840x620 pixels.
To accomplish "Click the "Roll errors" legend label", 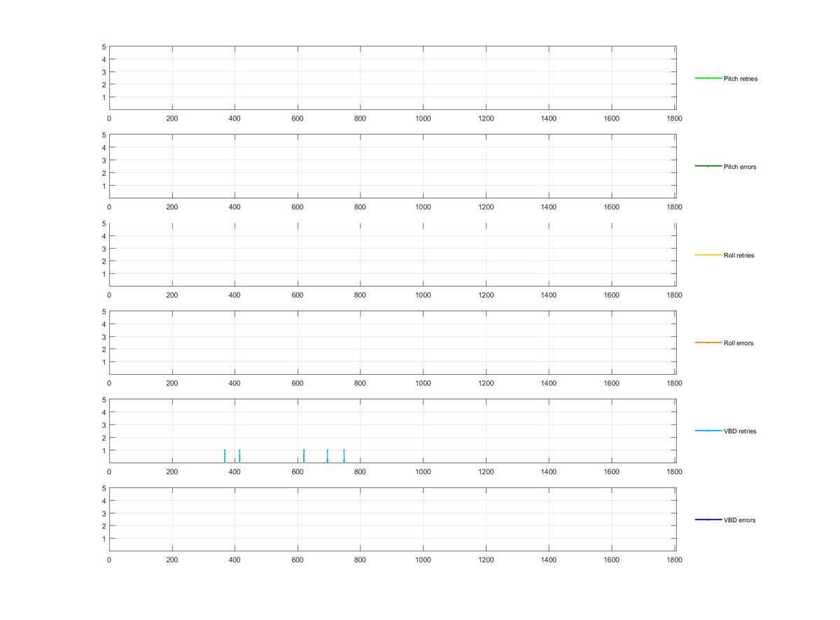I will point(738,343).
